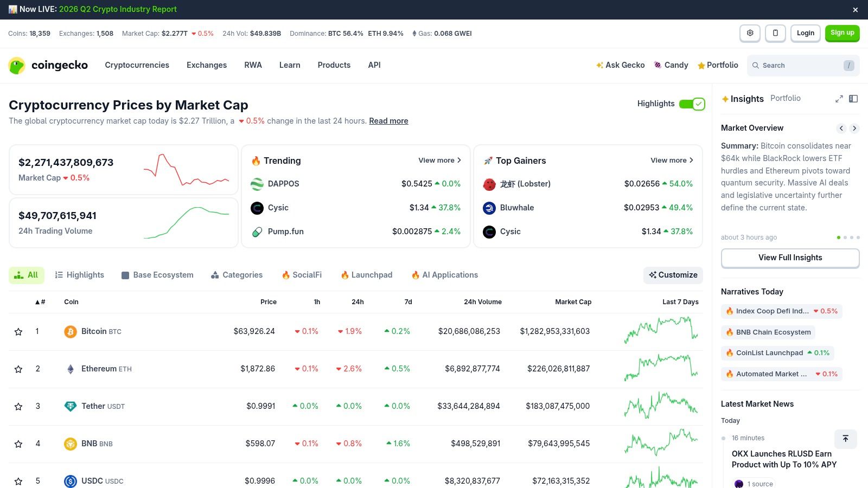The image size is (868, 488).
Task: Open the OKX Launches RLUSD Earn news article
Action: 784,459
